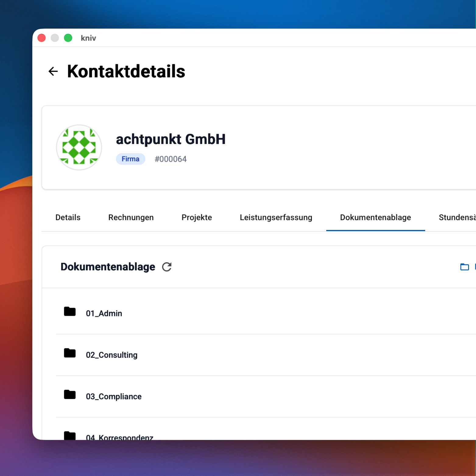Click the 04_Korrespondenz folder icon

(70, 436)
